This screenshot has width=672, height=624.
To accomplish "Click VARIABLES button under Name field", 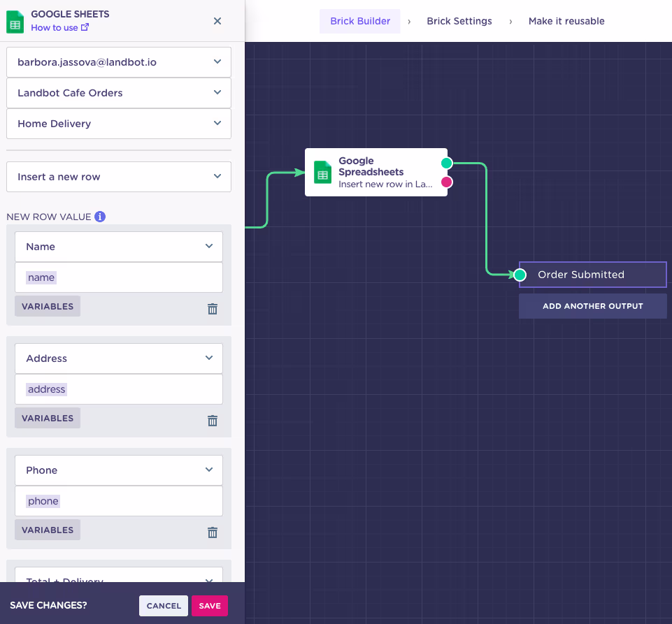I will [x=48, y=306].
